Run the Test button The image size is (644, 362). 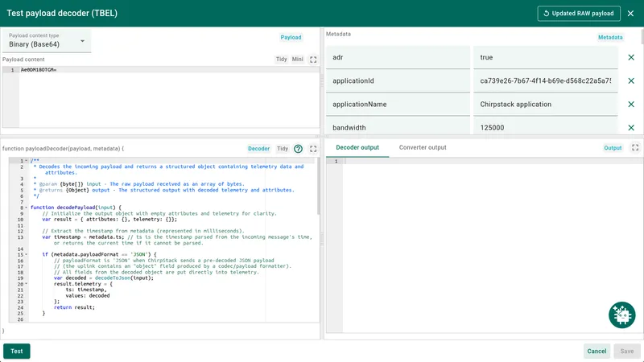16,352
